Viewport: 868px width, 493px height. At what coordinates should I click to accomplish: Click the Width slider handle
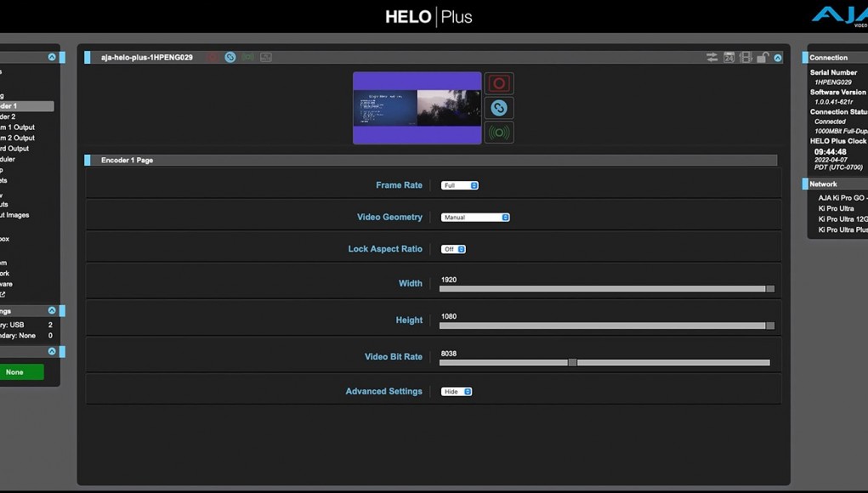pos(770,289)
